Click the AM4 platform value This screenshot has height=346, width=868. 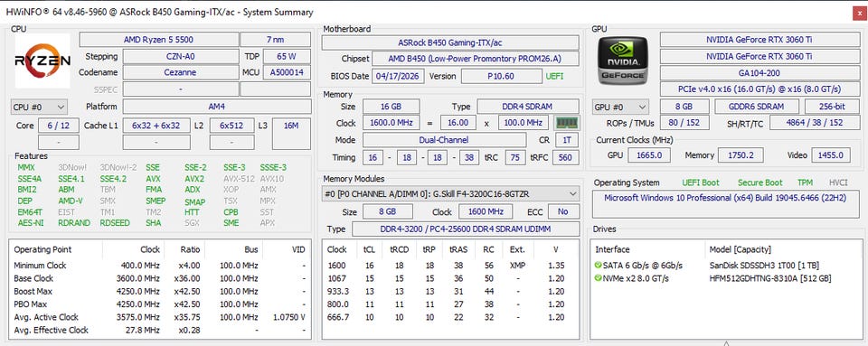(x=217, y=107)
